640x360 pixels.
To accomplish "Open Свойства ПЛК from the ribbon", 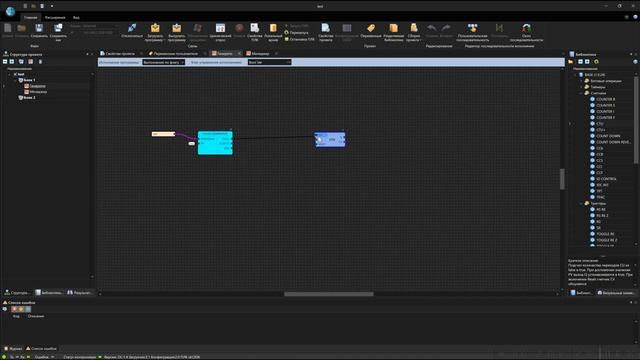I will (x=255, y=28).
